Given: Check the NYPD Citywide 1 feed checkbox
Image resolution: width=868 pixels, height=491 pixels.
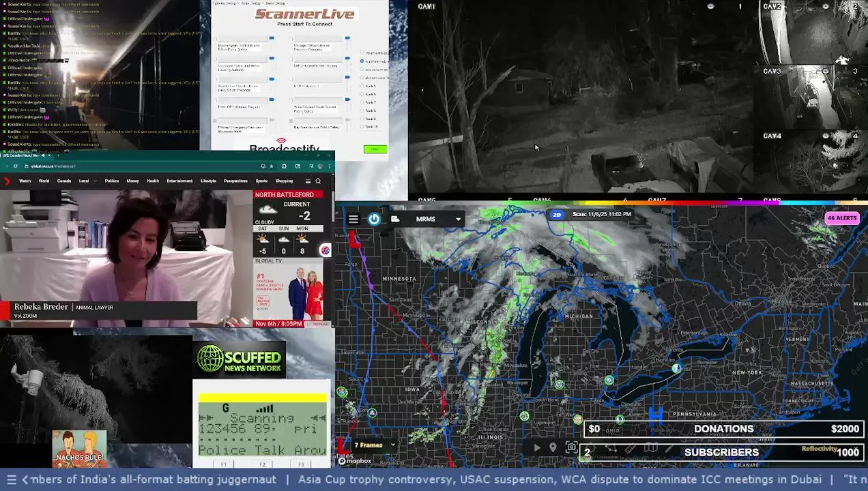Looking at the screenshot, I should click(x=291, y=80).
